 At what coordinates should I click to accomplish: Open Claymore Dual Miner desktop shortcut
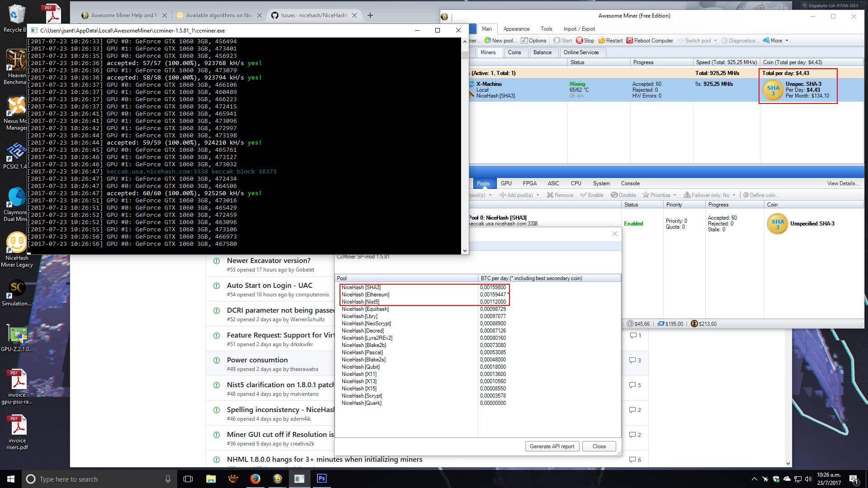(x=16, y=205)
